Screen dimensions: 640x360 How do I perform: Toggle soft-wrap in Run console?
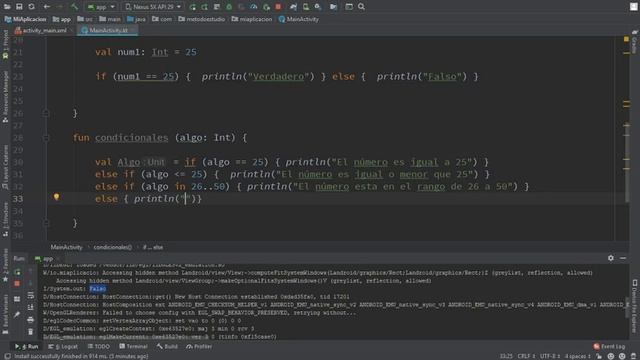pyautogui.click(x=31, y=295)
